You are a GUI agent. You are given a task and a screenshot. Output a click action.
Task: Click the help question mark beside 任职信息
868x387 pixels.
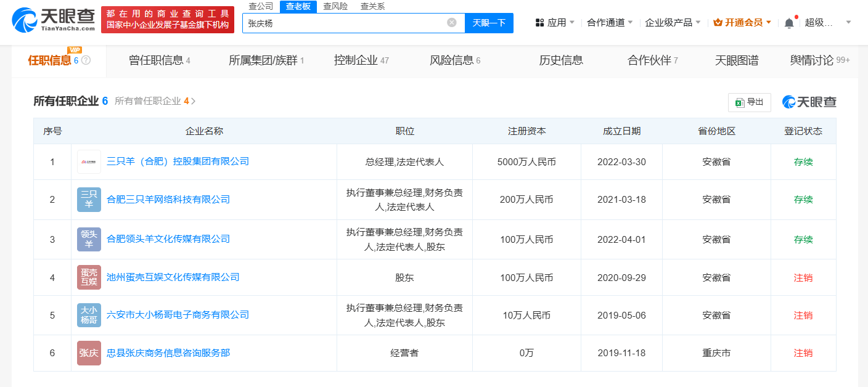click(x=86, y=60)
